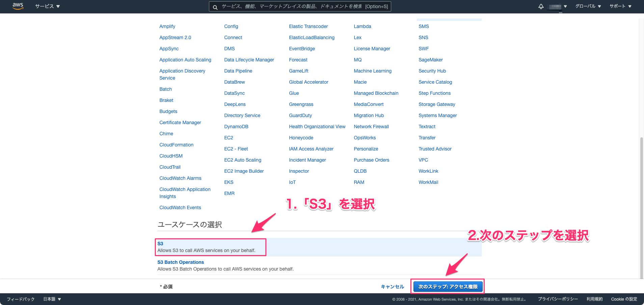Choose the Trusted Advisor service

click(435, 149)
